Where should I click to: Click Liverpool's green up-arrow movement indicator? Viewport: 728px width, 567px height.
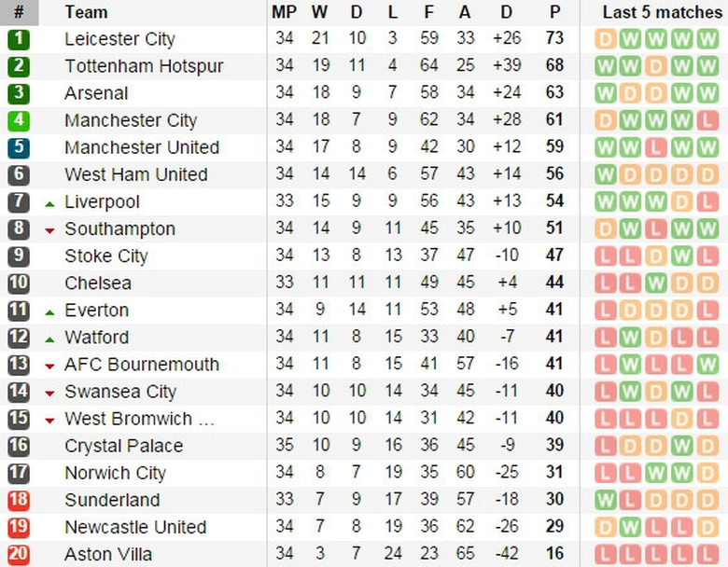(x=50, y=202)
